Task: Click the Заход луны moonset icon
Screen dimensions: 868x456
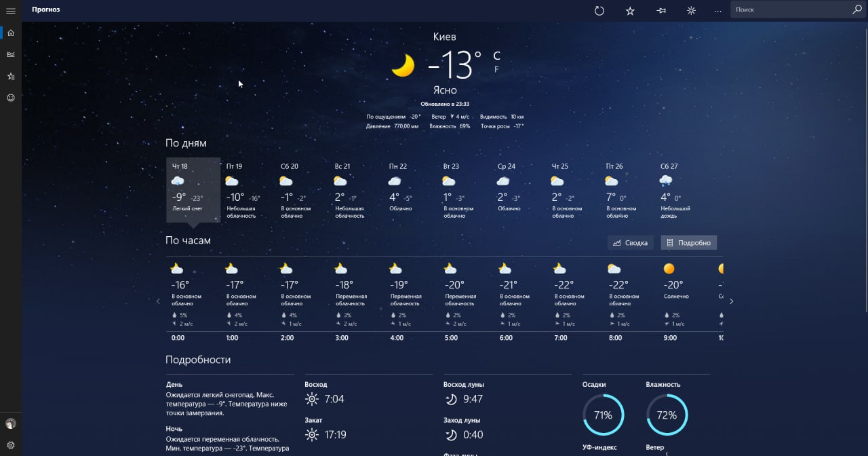Action: [x=450, y=435]
